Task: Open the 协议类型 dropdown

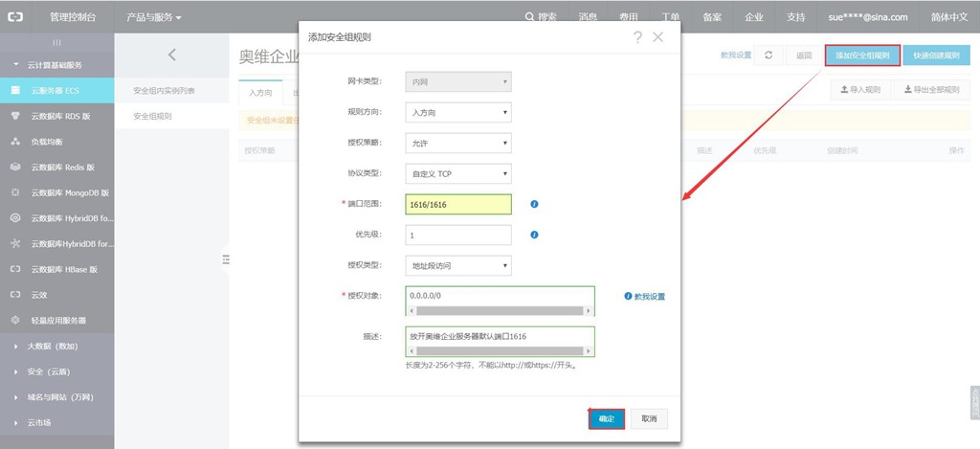Action: (x=457, y=174)
